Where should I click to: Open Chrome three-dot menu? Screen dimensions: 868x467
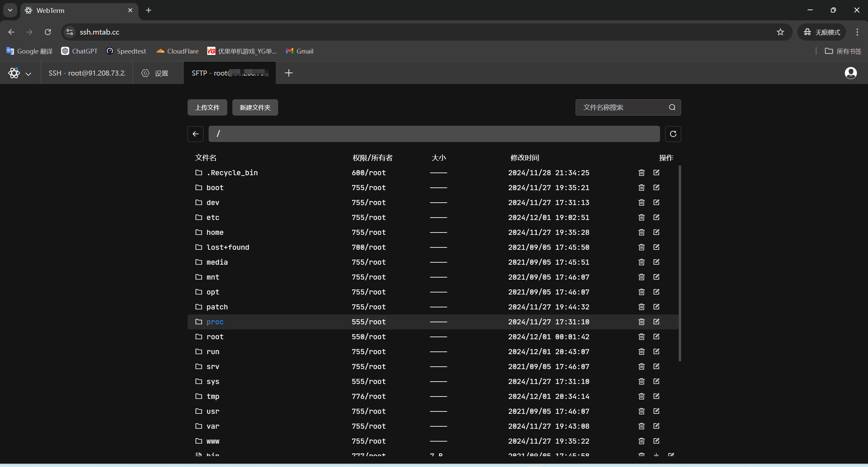tap(857, 32)
